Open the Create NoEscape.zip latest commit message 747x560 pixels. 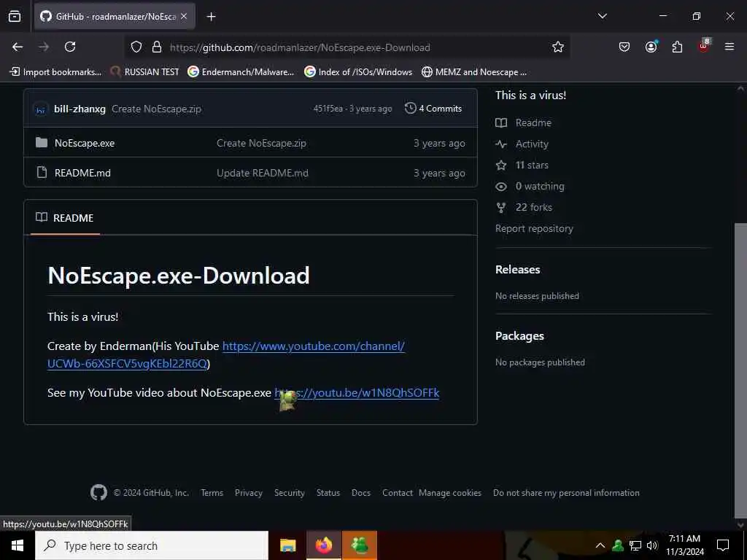(x=156, y=109)
